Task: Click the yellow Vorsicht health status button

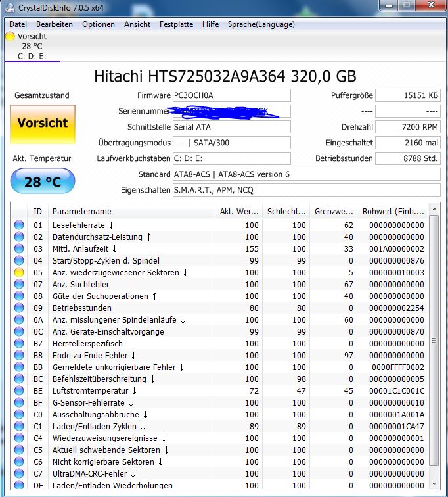Action: (43, 124)
